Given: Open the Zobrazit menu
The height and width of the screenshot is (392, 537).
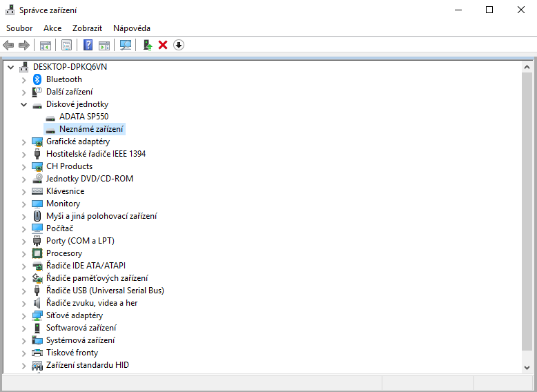Looking at the screenshot, I should coord(88,28).
